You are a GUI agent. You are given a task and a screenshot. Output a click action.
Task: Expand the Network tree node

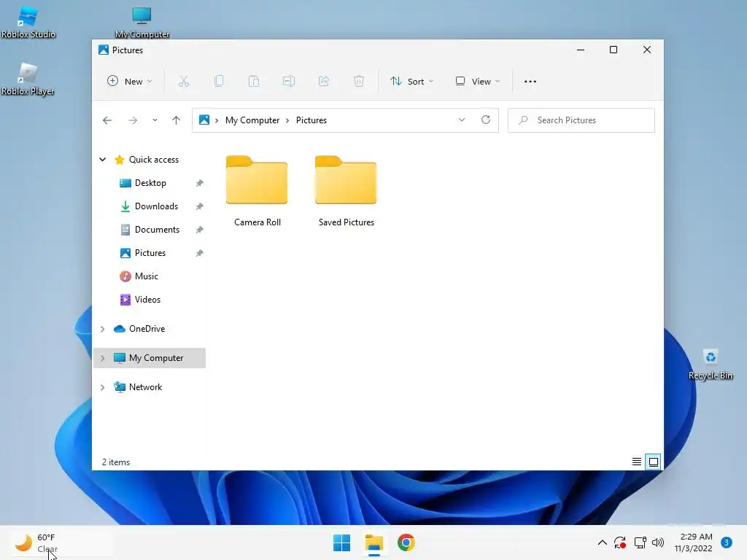[102, 388]
